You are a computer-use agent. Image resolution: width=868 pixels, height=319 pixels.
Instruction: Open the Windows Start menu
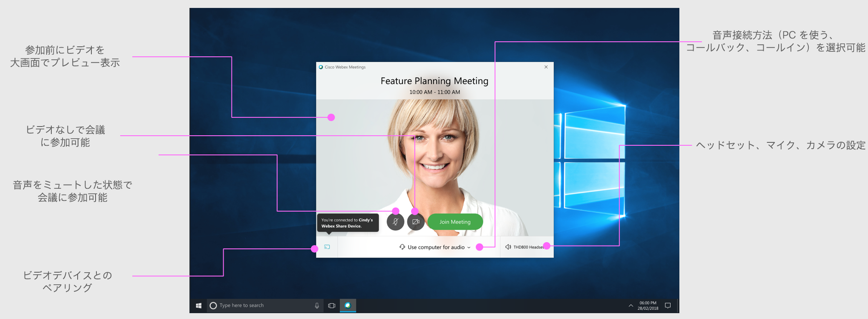(x=199, y=306)
